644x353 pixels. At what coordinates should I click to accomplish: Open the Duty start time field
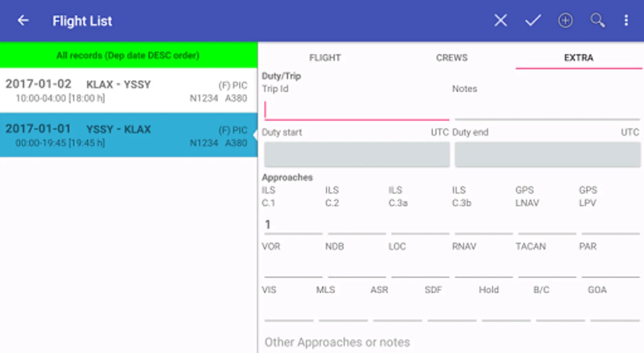(357, 155)
